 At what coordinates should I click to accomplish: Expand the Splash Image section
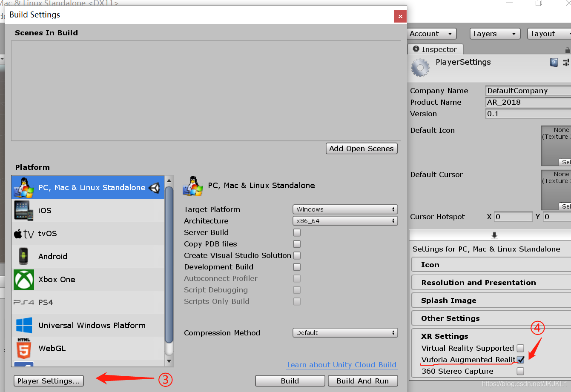point(491,300)
